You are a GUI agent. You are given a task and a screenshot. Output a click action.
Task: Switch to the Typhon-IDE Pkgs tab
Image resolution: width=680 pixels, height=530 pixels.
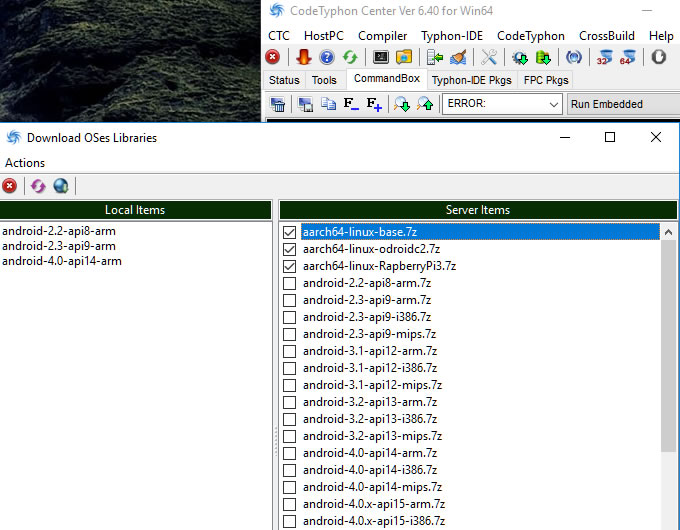[x=472, y=80]
